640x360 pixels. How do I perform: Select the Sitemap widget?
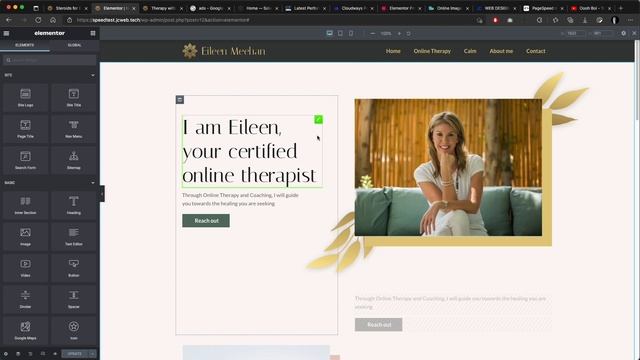click(73, 160)
